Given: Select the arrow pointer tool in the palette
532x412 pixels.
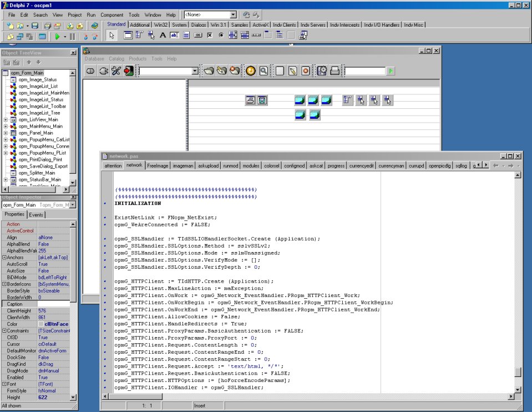Looking at the screenshot, I should [112, 36].
